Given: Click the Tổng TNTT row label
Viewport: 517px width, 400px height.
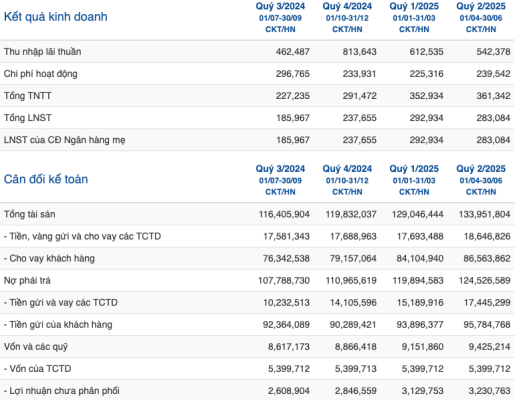Looking at the screenshot, I should click(x=28, y=96).
